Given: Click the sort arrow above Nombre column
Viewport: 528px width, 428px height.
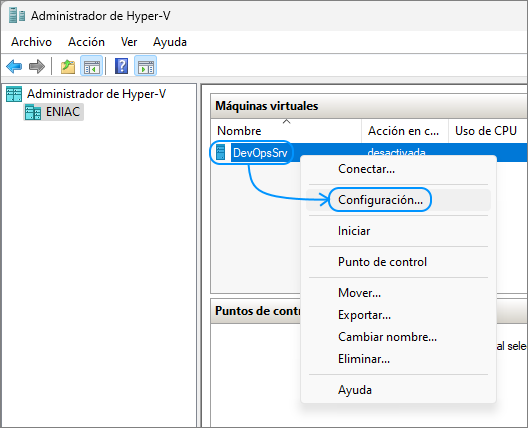Looking at the screenshot, I should pos(287,121).
